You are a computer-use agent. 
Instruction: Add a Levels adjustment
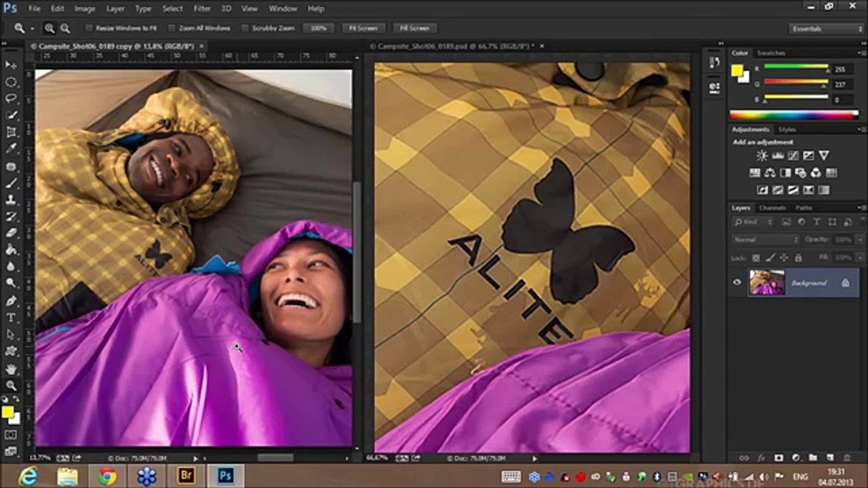(x=778, y=156)
